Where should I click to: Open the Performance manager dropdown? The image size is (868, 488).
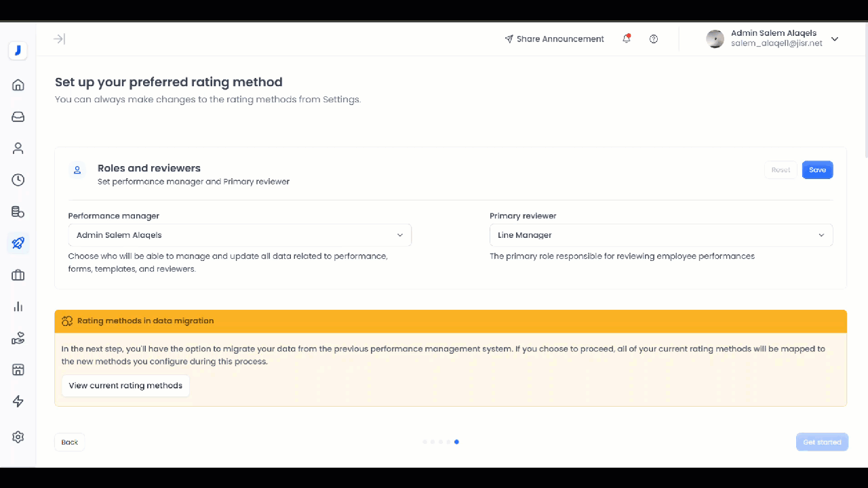239,235
